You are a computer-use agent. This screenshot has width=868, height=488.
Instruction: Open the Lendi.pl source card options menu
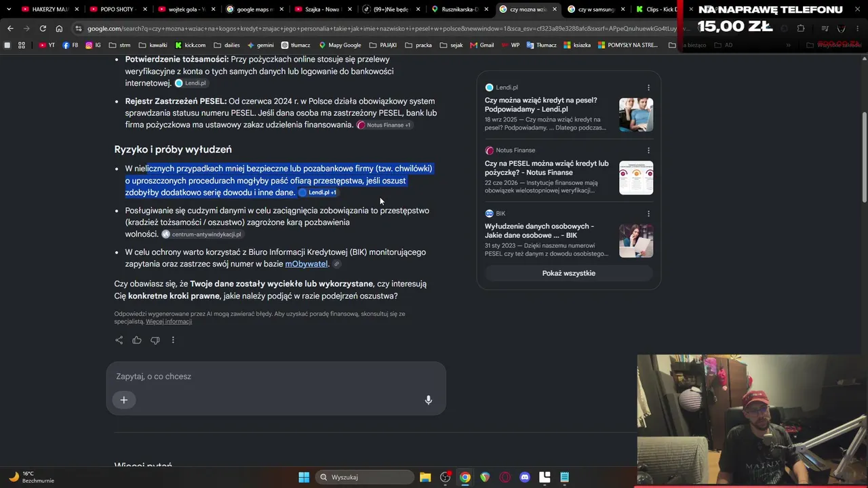tap(648, 87)
